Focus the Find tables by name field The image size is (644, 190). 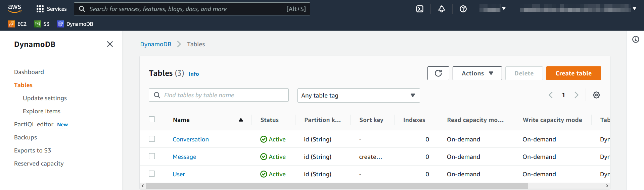point(219,95)
